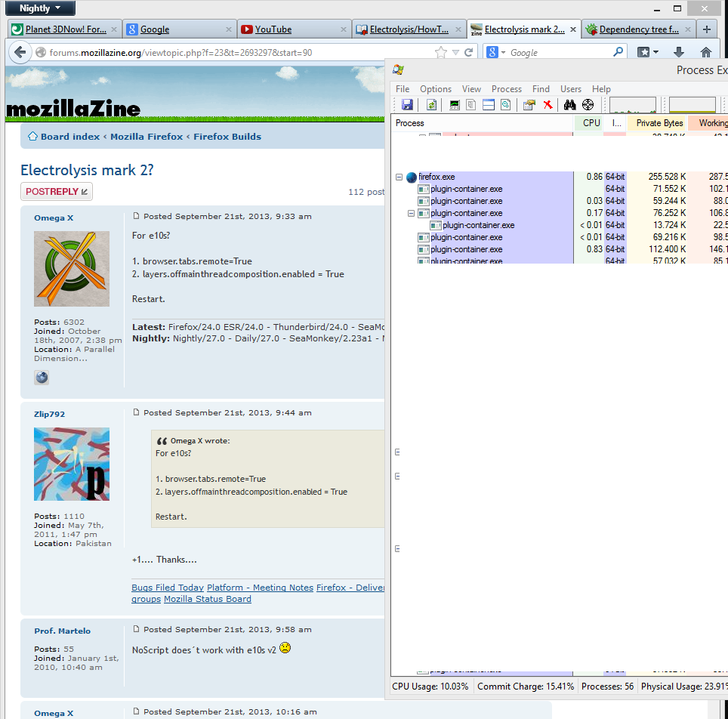This screenshot has height=719, width=728.
Task: Click the binoculars Find Handle icon
Action: [x=569, y=104]
